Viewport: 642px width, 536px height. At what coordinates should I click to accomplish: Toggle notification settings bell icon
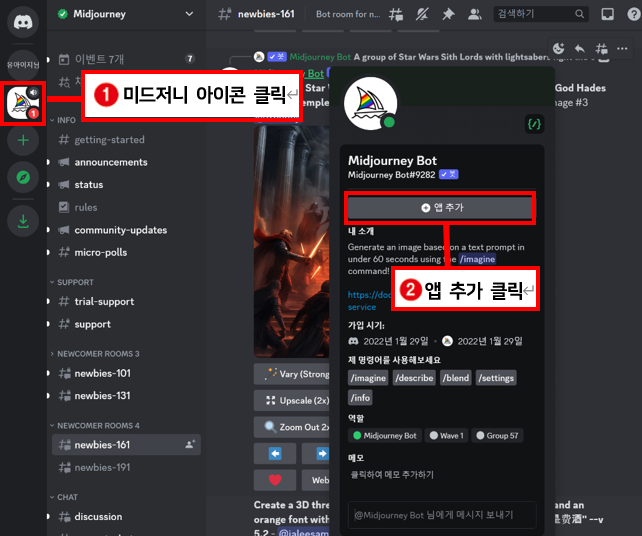pos(422,14)
